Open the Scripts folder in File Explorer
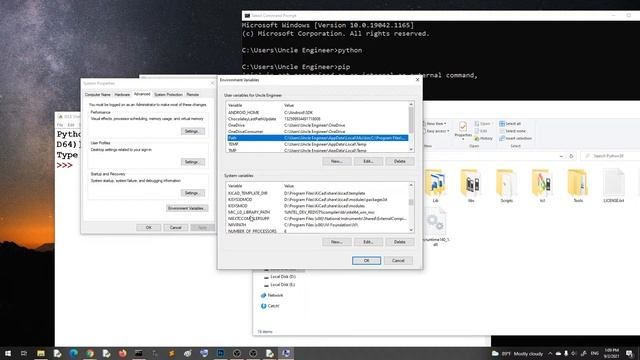 [507, 186]
